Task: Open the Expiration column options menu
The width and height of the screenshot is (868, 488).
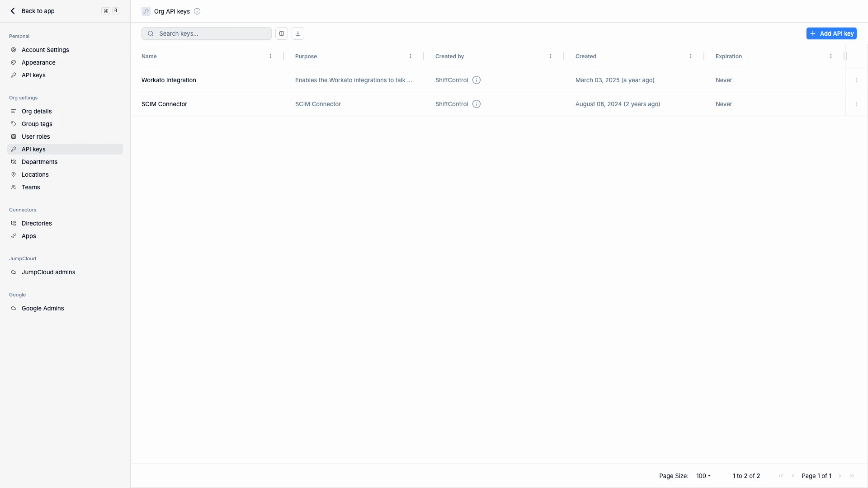Action: (x=831, y=56)
